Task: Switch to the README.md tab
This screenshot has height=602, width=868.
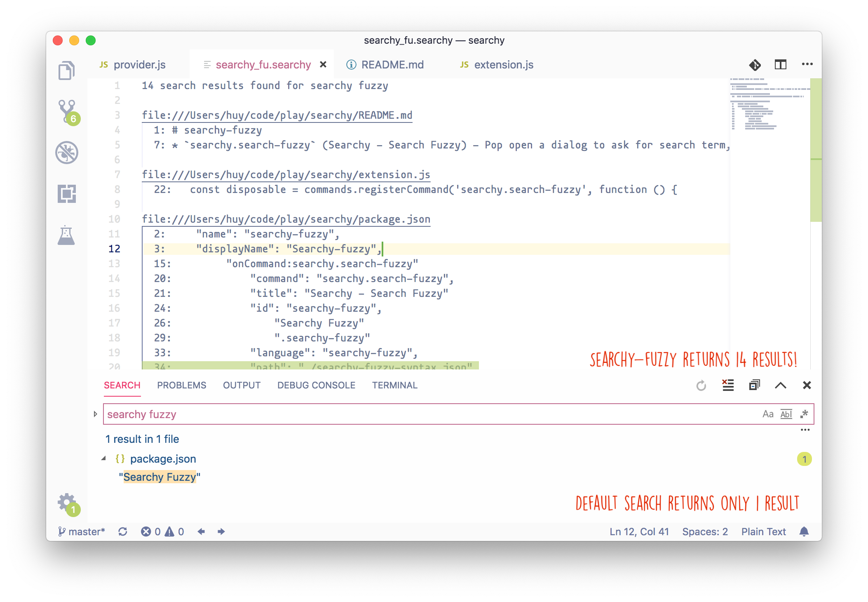Action: [392, 65]
